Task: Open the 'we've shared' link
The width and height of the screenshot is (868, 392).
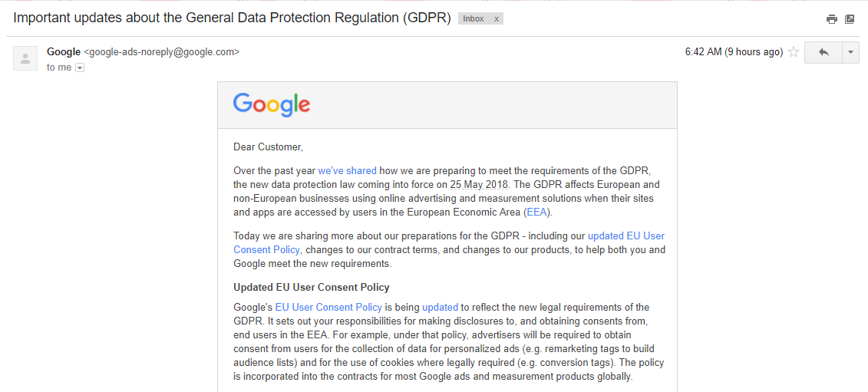Action: coord(347,170)
